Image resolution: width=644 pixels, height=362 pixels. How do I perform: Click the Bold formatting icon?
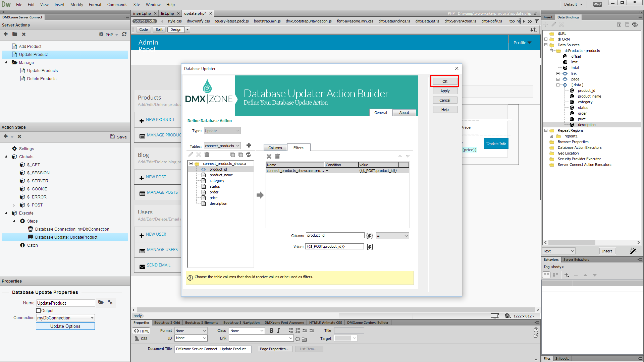tap(272, 331)
